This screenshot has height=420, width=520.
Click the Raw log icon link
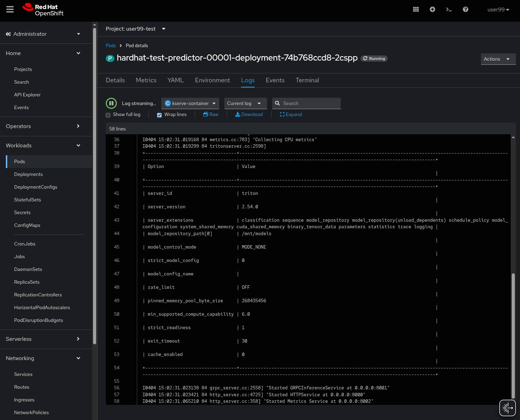[x=211, y=114]
